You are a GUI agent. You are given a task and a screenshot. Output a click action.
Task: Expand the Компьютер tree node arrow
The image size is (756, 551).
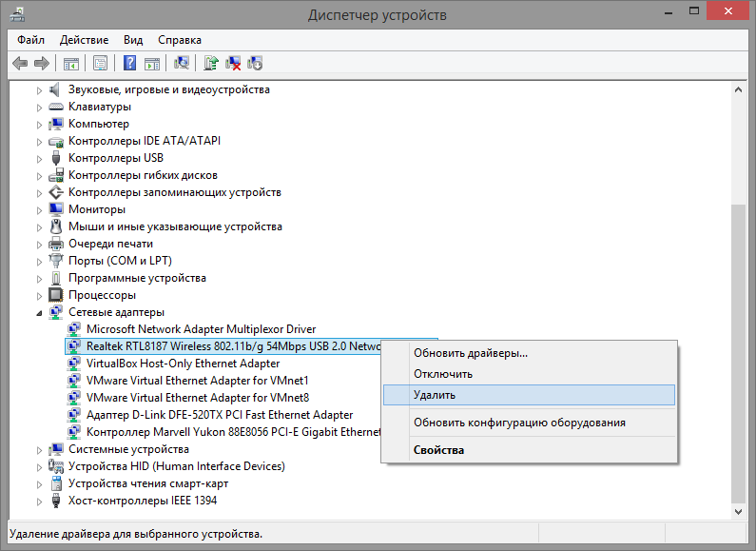pos(39,125)
